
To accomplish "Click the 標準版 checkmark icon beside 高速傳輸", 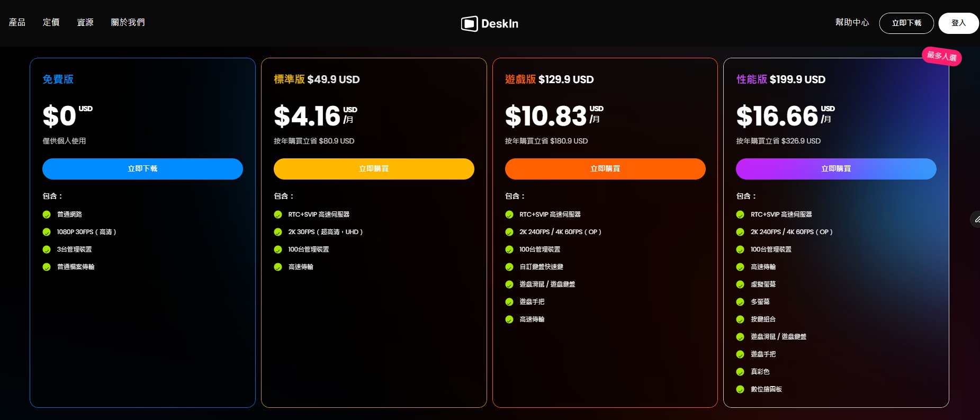I will 278,267.
